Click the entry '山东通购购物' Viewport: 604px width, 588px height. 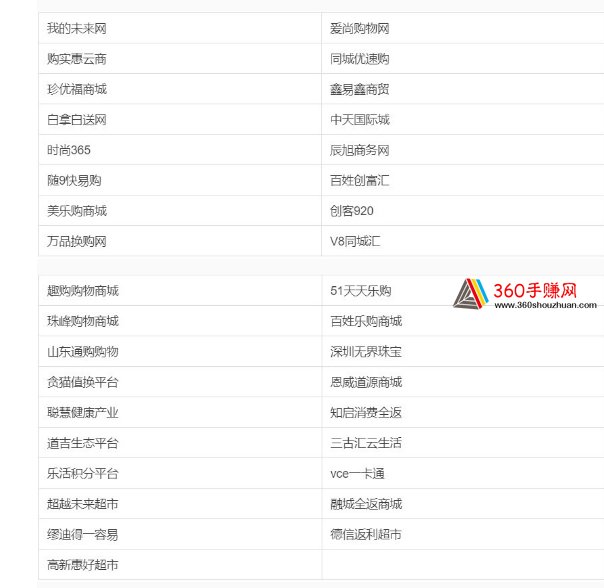(x=83, y=351)
